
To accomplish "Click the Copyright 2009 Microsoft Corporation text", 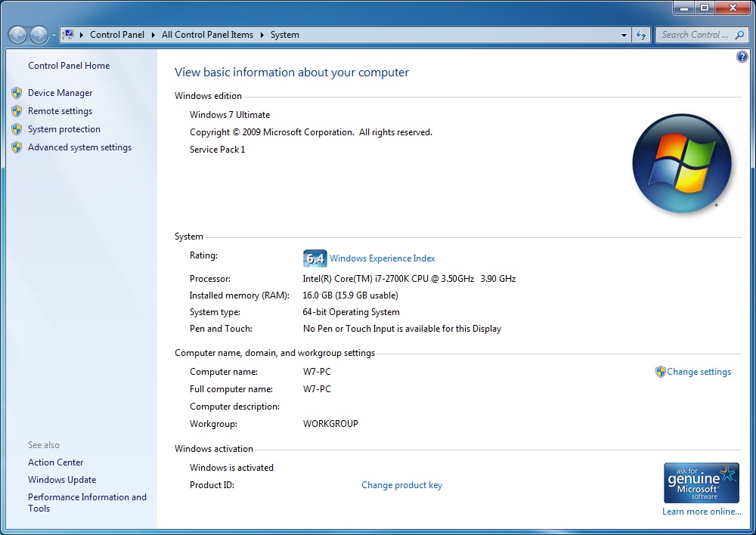I will click(311, 132).
